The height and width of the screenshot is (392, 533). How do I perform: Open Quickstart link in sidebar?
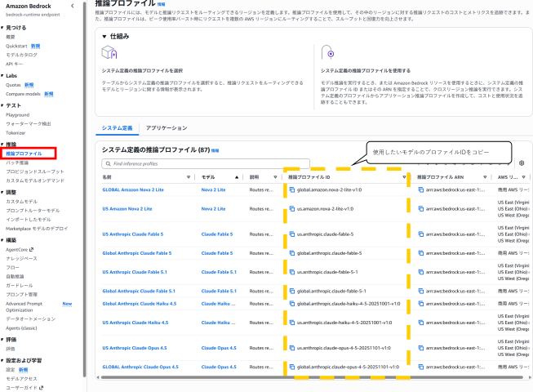[16, 46]
